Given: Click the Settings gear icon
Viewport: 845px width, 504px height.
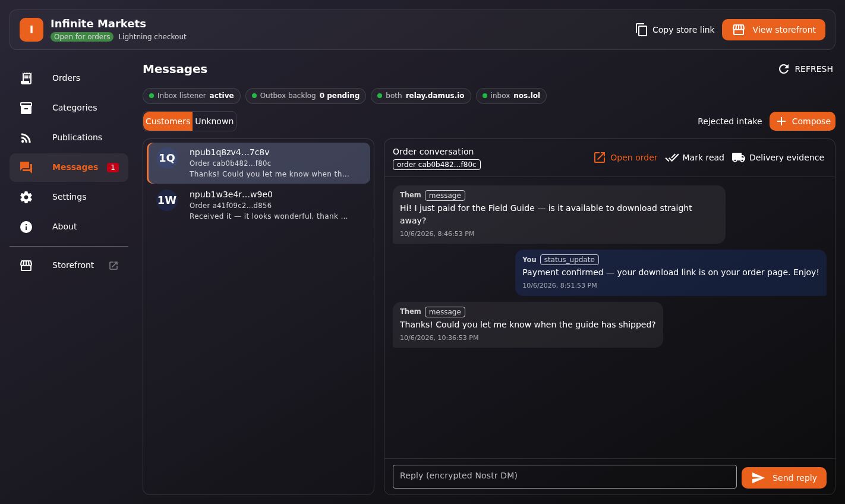Looking at the screenshot, I should pyautogui.click(x=26, y=197).
